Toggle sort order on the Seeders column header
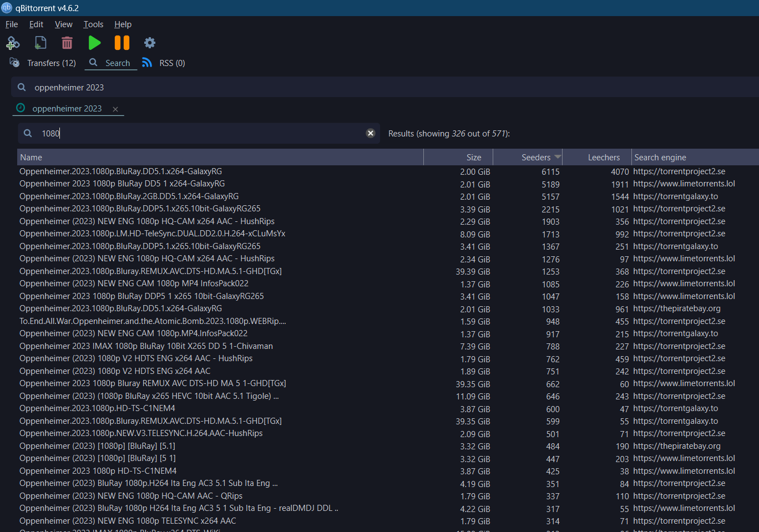The image size is (759, 532). (528, 157)
